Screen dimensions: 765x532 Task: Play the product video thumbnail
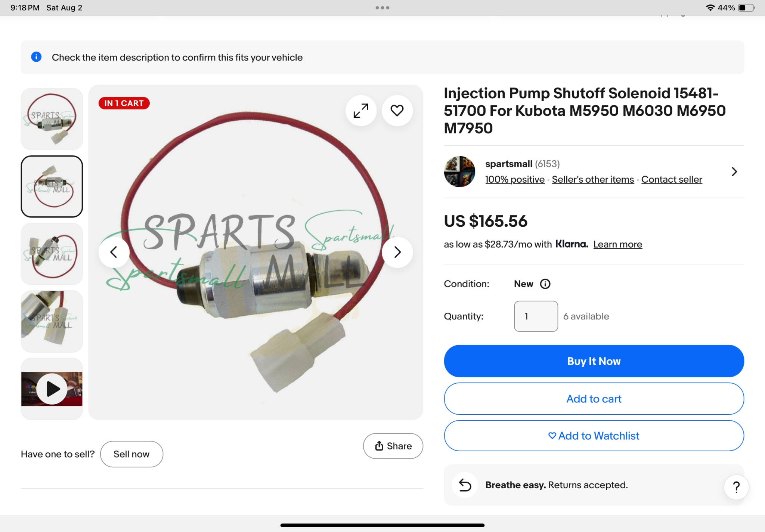point(52,389)
